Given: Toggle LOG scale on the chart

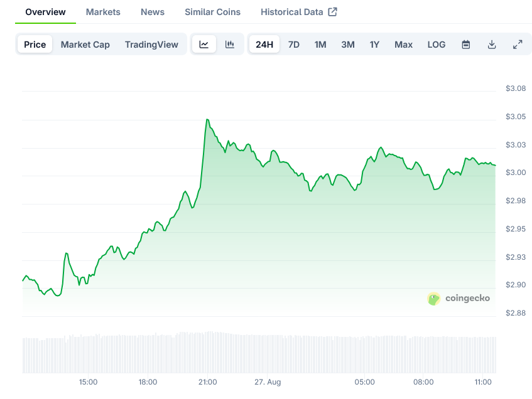Looking at the screenshot, I should coord(437,45).
